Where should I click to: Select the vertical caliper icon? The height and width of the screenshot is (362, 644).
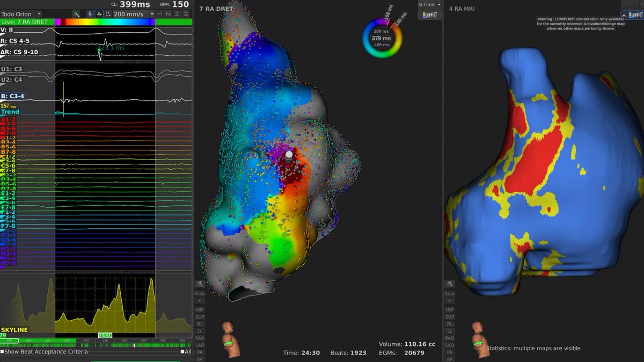coord(177,14)
